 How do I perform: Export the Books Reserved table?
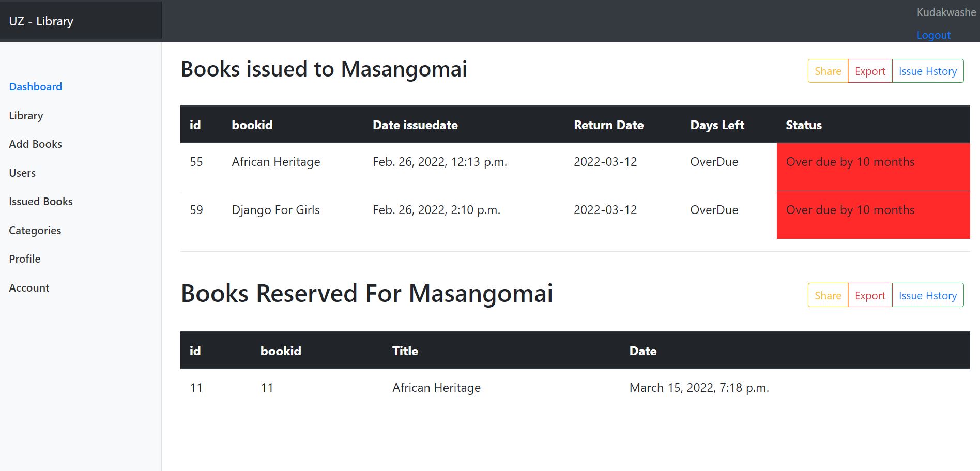click(x=870, y=295)
